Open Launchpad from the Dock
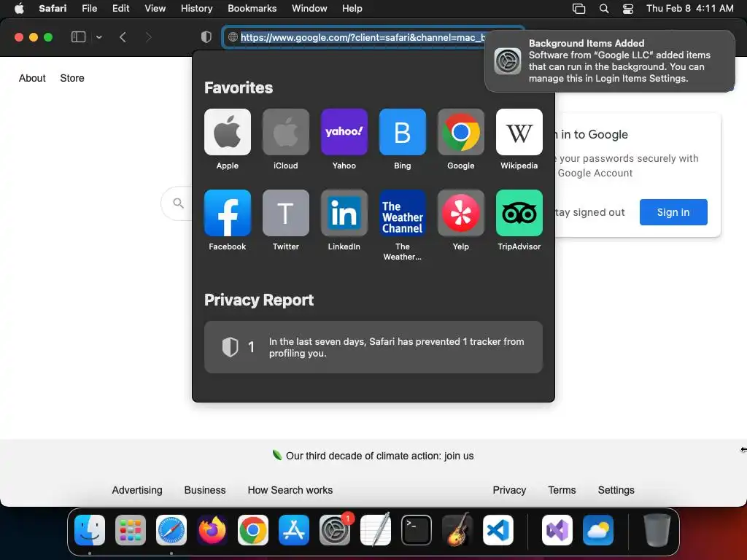 pos(130,530)
